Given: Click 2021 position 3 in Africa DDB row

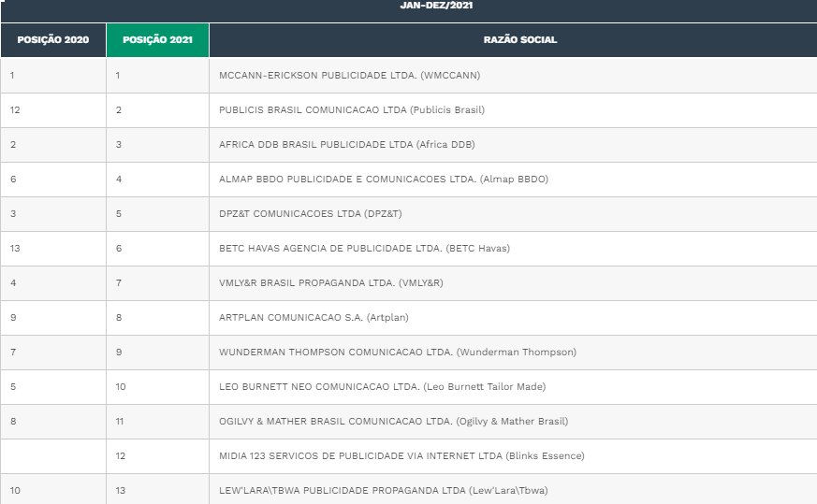Looking at the screenshot, I should 157,145.
